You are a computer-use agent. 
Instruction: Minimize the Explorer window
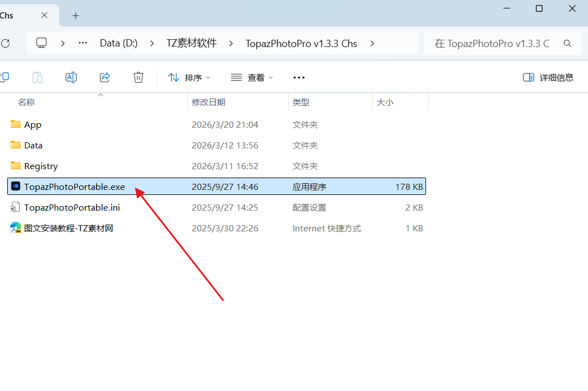click(x=507, y=8)
